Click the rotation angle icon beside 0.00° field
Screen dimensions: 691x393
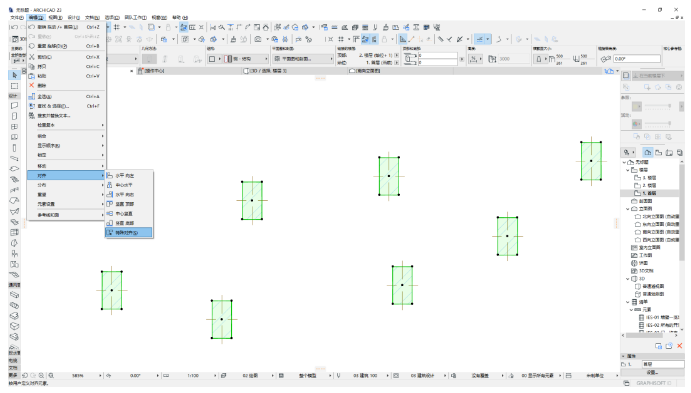606,59
